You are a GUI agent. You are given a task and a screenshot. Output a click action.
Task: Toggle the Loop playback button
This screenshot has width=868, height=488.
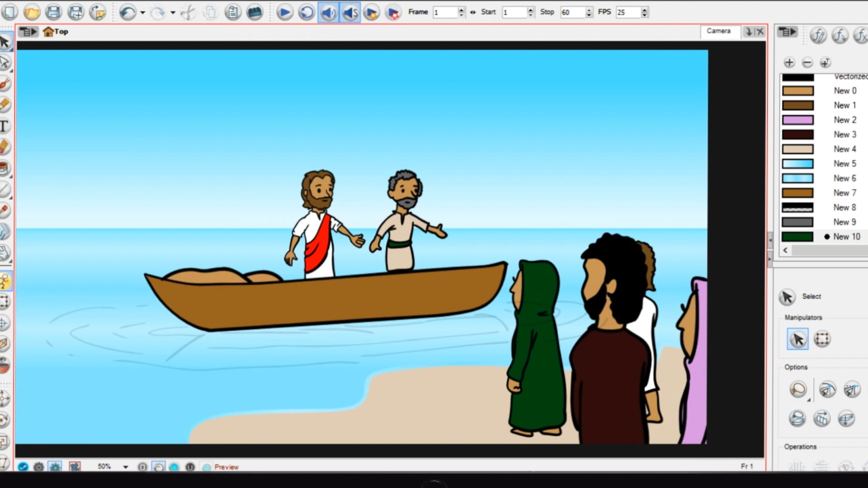306,12
